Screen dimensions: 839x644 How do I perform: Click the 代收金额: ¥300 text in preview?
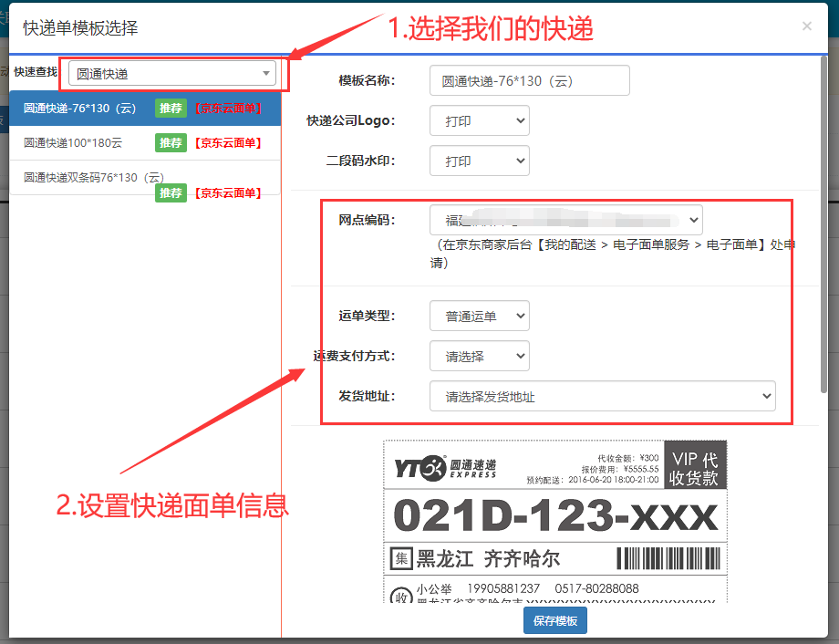(628, 458)
